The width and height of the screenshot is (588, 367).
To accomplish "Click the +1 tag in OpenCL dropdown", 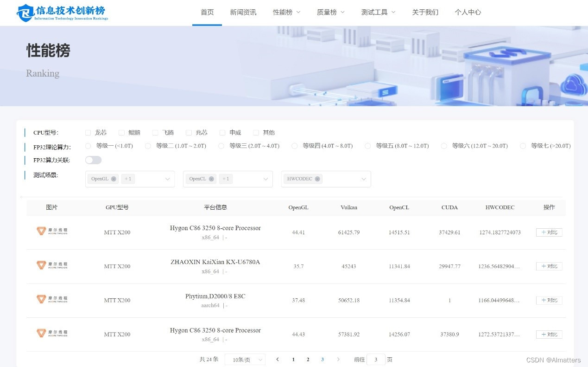I will (226, 179).
